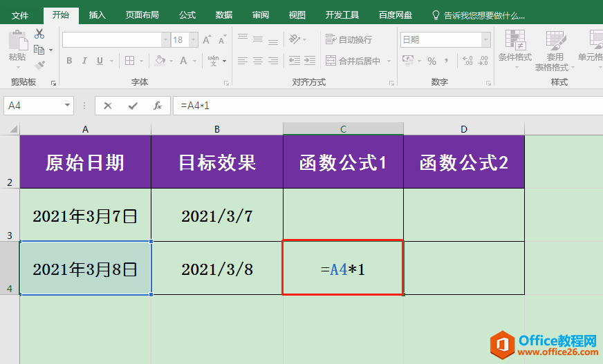Click the Borders icon

pos(129,61)
